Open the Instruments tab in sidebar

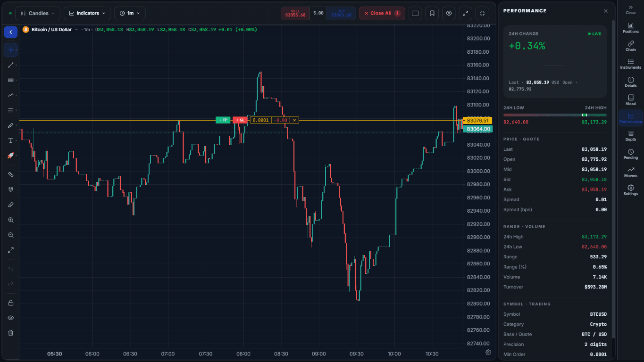631,64
